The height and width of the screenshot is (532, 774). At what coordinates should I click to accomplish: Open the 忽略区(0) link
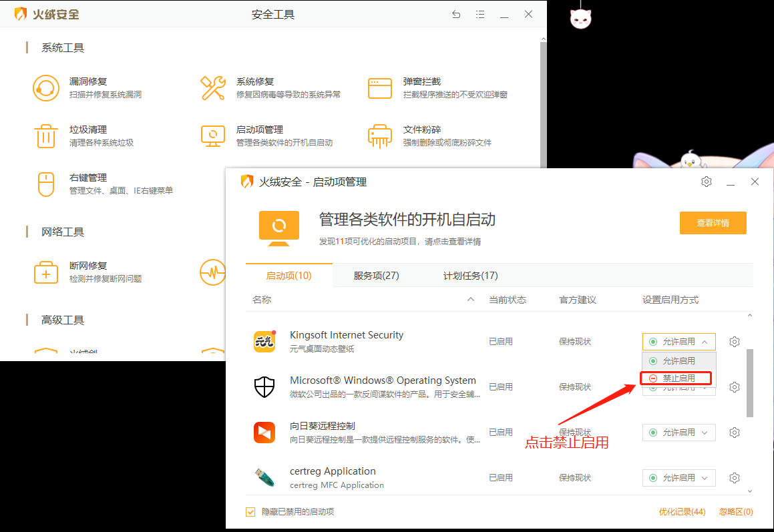pyautogui.click(x=736, y=512)
